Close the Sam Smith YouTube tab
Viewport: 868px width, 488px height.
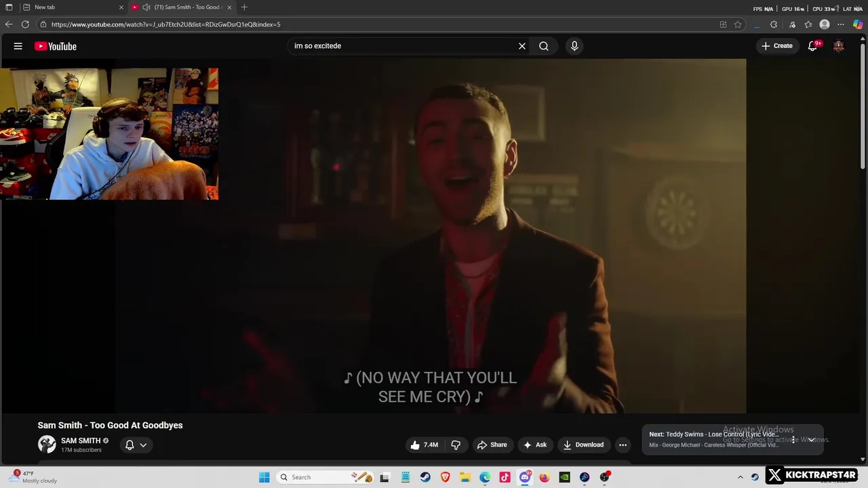click(x=229, y=7)
